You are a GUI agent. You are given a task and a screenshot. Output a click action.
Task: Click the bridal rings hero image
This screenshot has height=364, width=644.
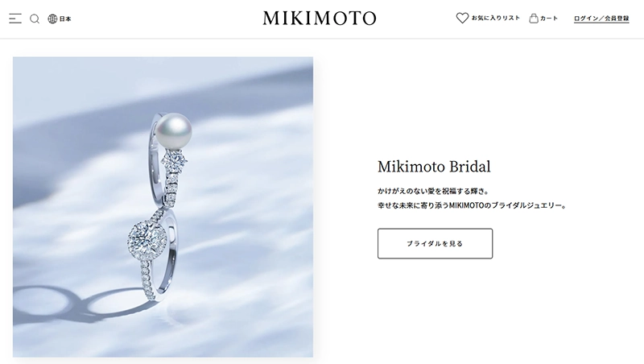point(163,207)
